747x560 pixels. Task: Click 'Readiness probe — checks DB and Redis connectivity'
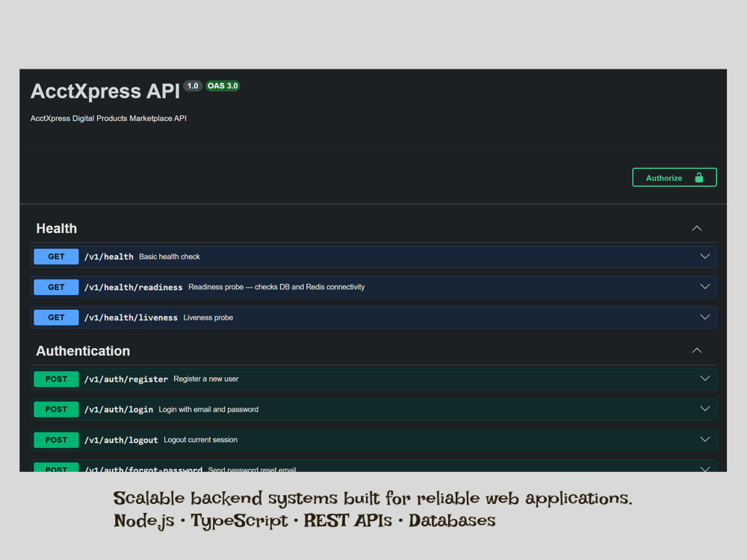pos(276,287)
